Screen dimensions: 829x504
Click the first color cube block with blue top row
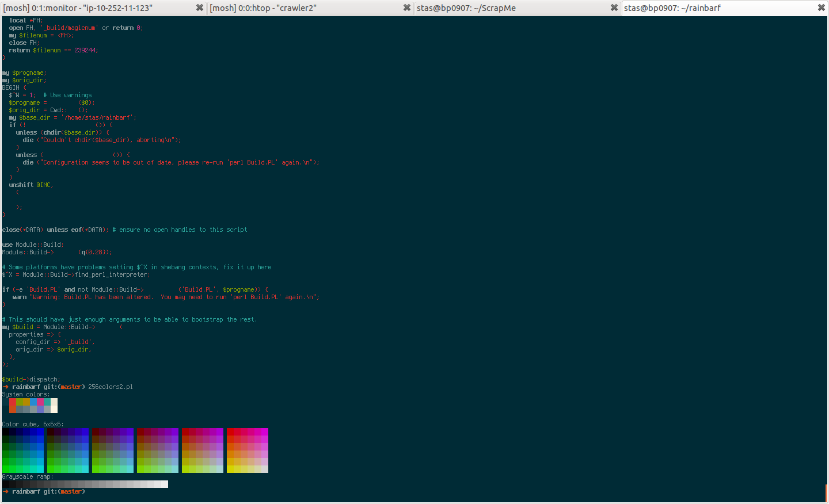tap(23, 450)
